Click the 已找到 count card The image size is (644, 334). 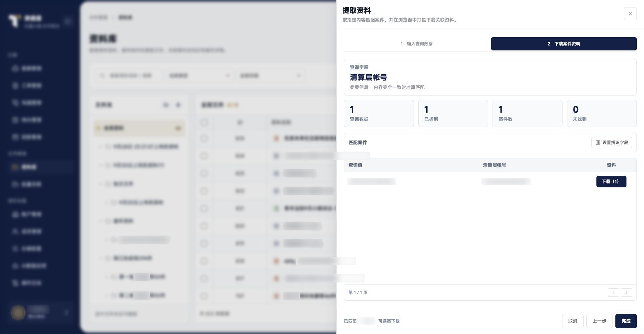(x=453, y=113)
